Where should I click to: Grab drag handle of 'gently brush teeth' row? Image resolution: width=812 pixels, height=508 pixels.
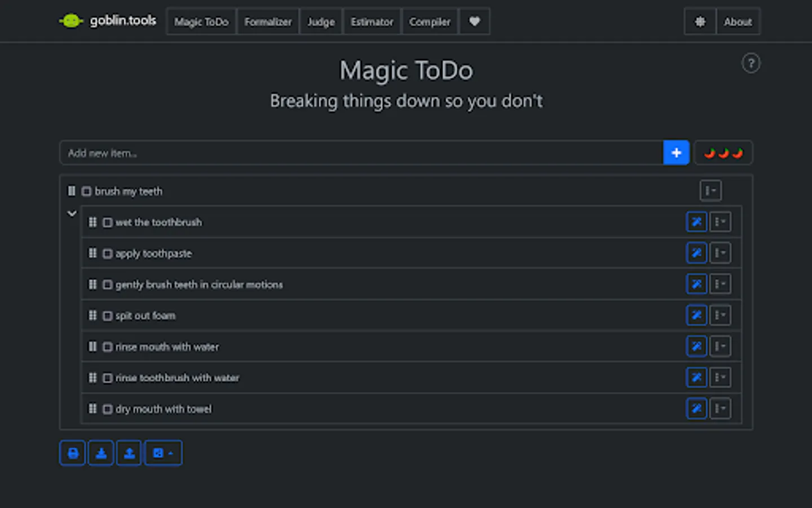(92, 284)
